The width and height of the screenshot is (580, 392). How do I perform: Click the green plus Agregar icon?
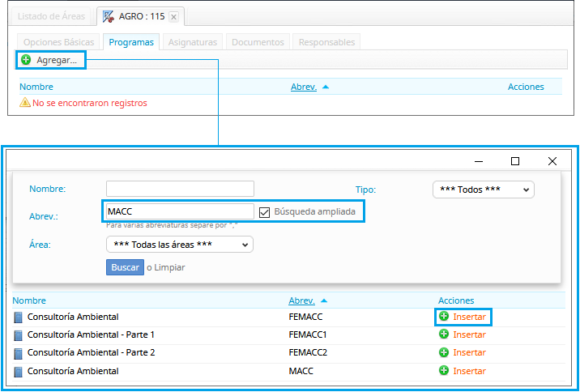(26, 60)
